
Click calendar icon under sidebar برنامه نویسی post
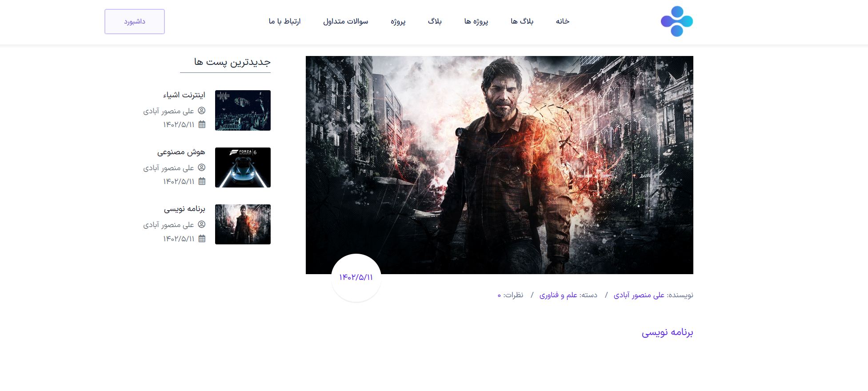click(x=202, y=239)
